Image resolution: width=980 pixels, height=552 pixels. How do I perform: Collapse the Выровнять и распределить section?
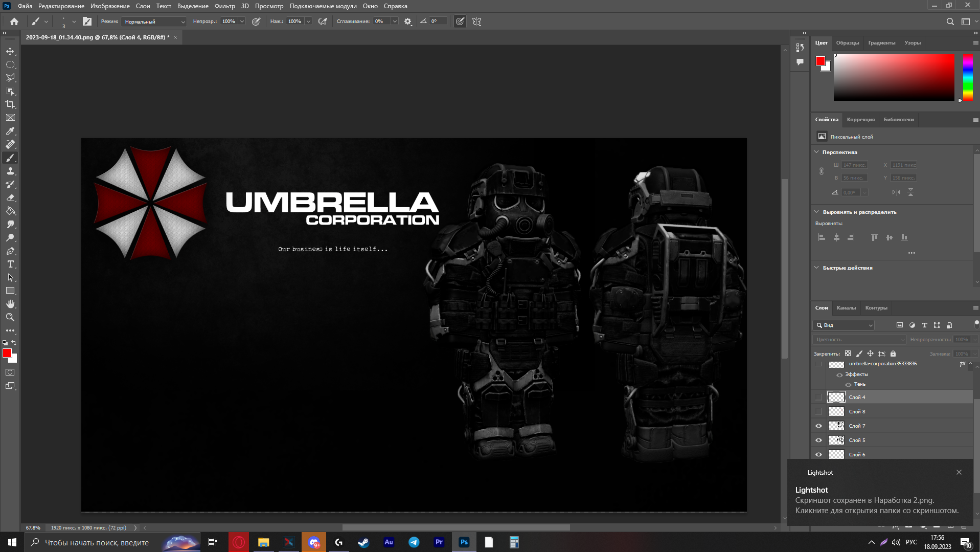(816, 212)
